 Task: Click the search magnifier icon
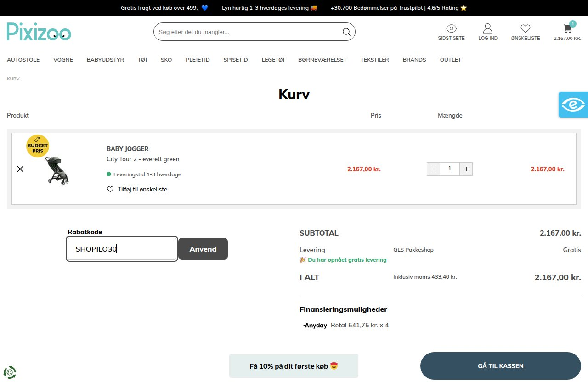346,32
